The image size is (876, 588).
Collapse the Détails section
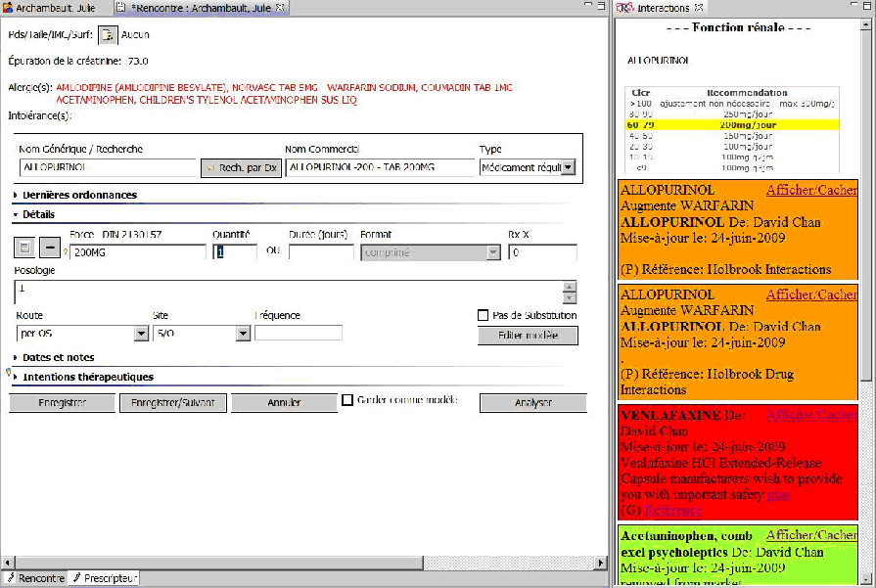coord(17,214)
